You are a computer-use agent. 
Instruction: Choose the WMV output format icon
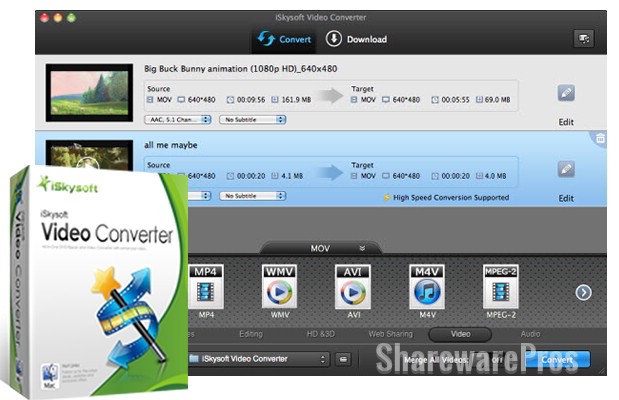point(279,287)
